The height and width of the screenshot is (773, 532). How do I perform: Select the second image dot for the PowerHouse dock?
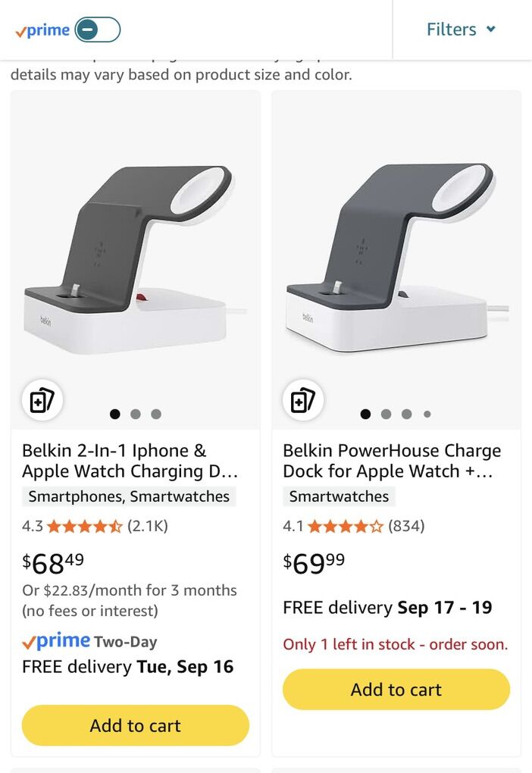(386, 414)
